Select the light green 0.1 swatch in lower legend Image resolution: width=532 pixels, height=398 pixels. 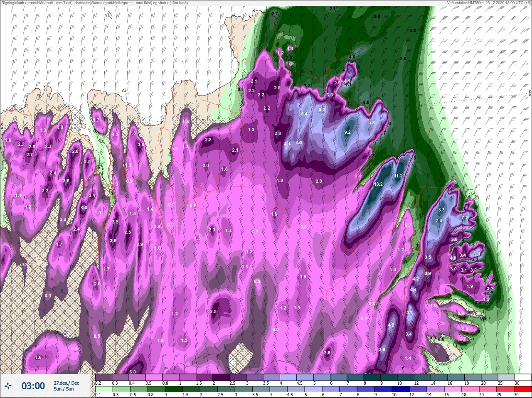coord(103,390)
